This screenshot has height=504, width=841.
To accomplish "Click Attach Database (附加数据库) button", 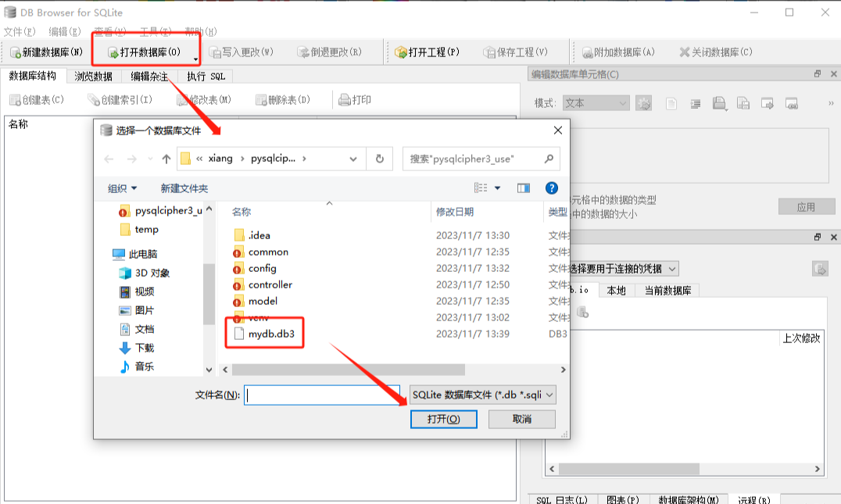I will pyautogui.click(x=618, y=52).
